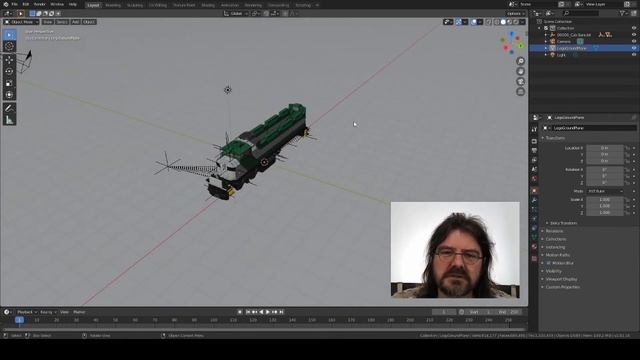Jump to the timeline start frame button
640x360 pixels.
248,312
